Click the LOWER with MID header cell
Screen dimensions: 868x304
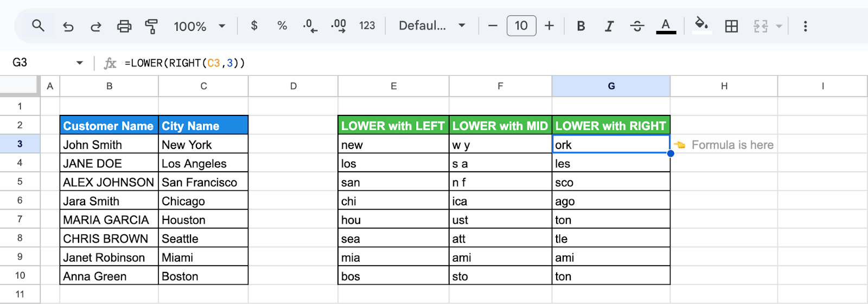click(501, 125)
